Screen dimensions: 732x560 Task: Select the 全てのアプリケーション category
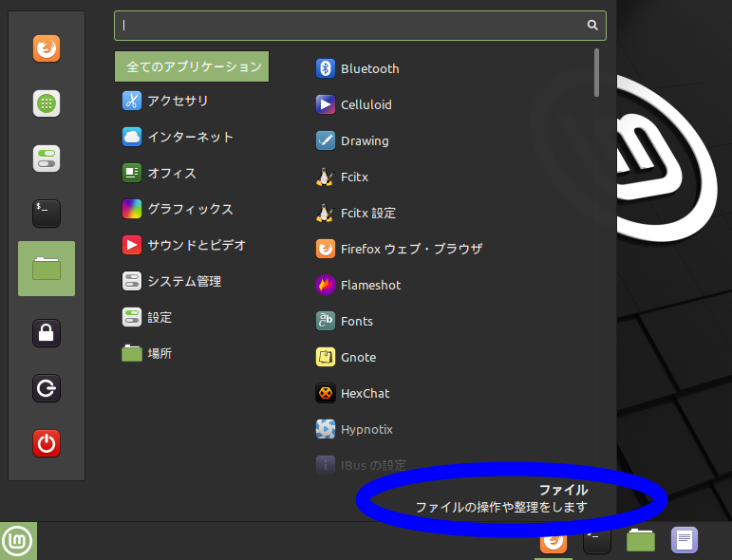(x=192, y=66)
